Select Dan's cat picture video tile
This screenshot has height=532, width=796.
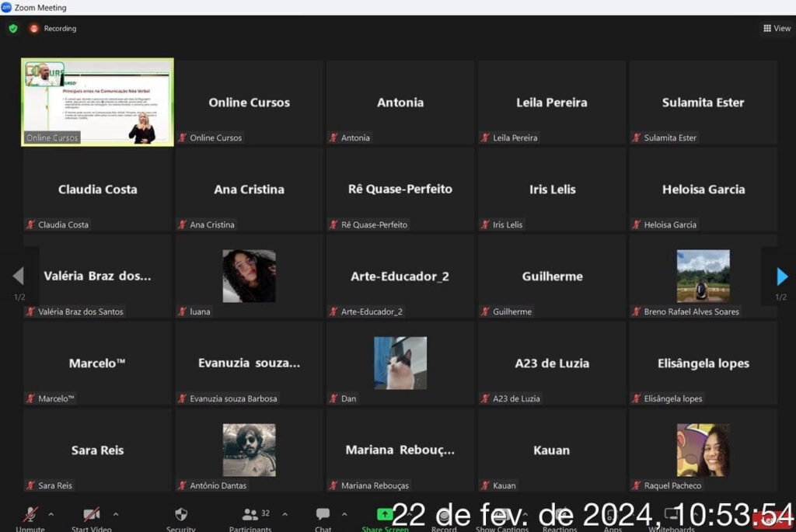(400, 363)
